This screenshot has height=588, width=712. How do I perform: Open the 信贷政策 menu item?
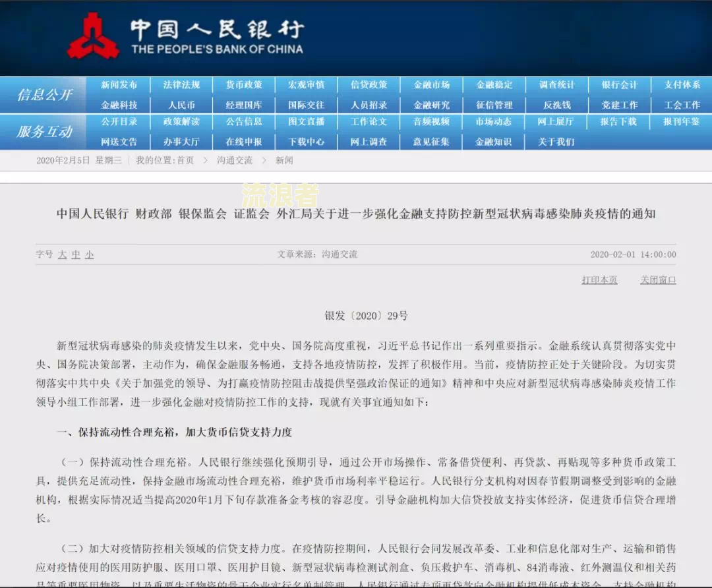pyautogui.click(x=369, y=85)
